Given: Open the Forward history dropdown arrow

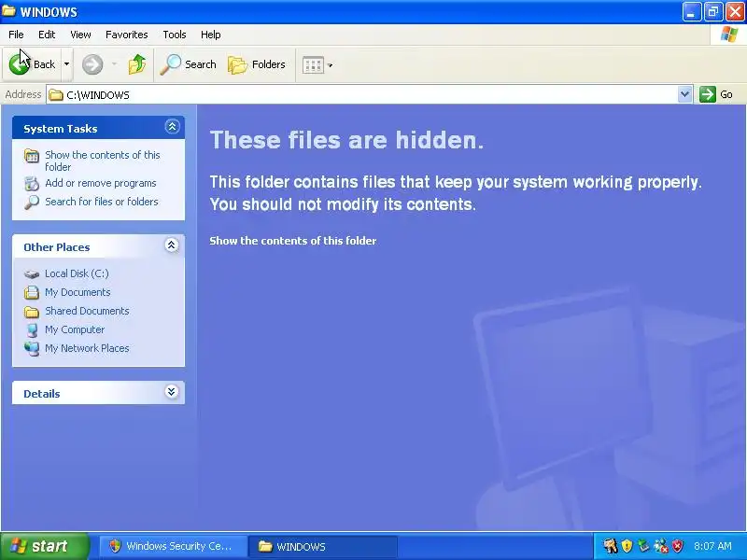Looking at the screenshot, I should point(114,64).
